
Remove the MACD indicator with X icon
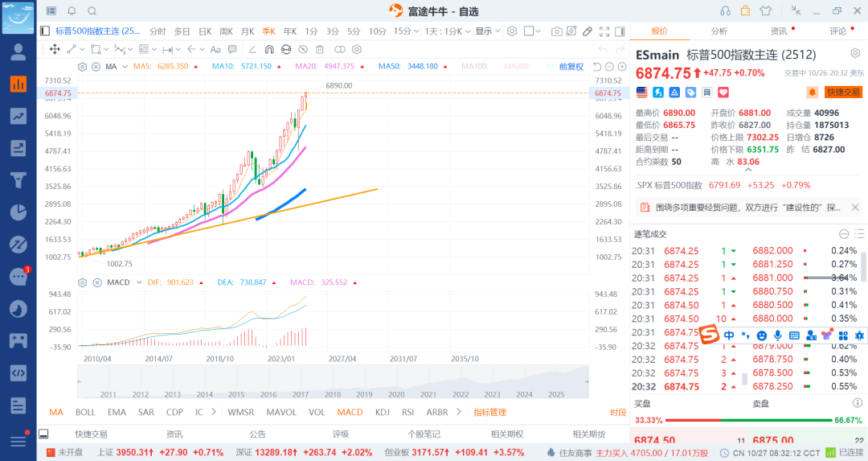tap(97, 282)
